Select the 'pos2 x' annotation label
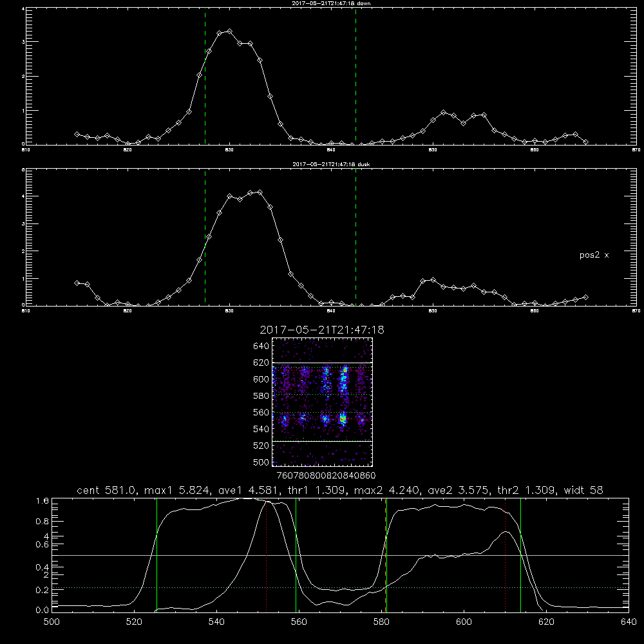 [x=594, y=255]
